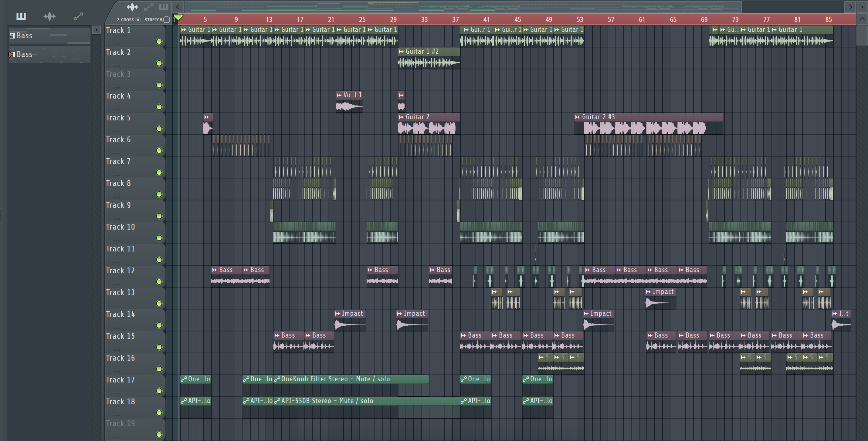
Task: Select the Track 18 header
Action: pos(135,407)
